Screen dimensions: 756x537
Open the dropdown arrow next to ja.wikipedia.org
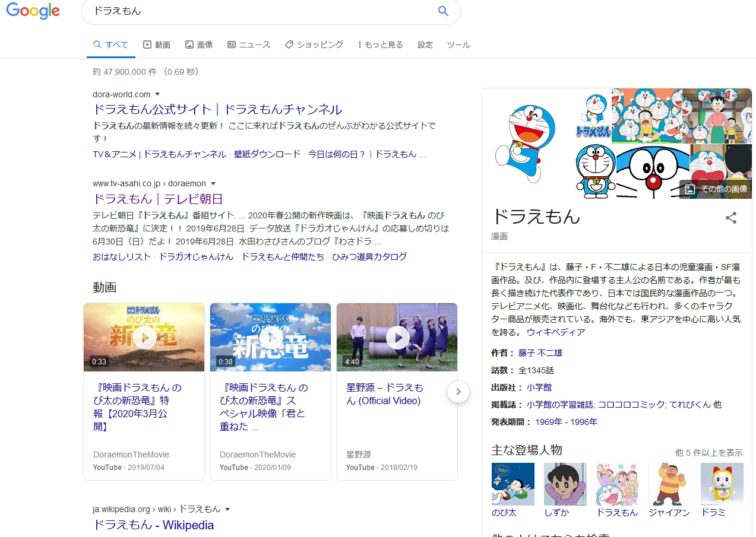coord(227,509)
